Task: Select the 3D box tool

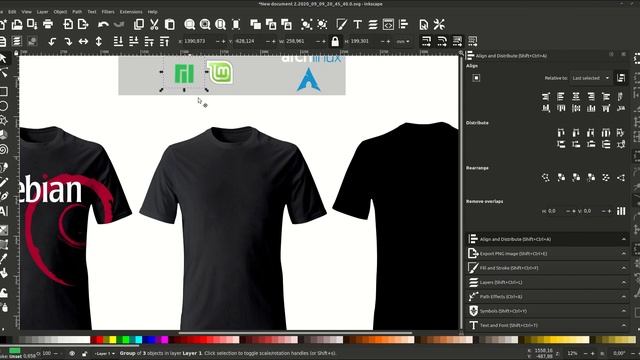Action: 3,135
